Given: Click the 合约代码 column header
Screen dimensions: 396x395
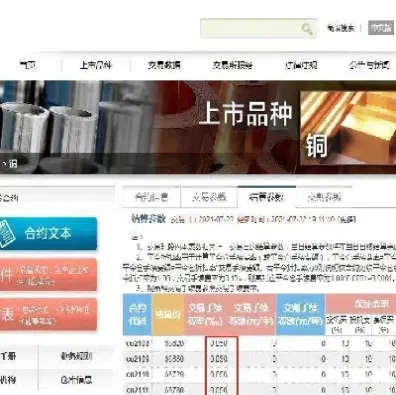Looking at the screenshot, I should pyautogui.click(x=137, y=314).
